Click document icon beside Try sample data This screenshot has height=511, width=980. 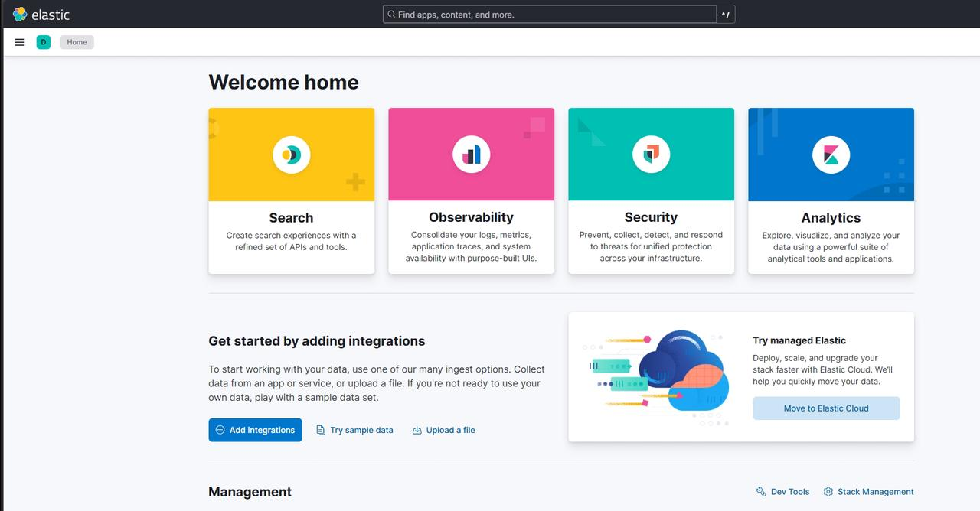[321, 430]
